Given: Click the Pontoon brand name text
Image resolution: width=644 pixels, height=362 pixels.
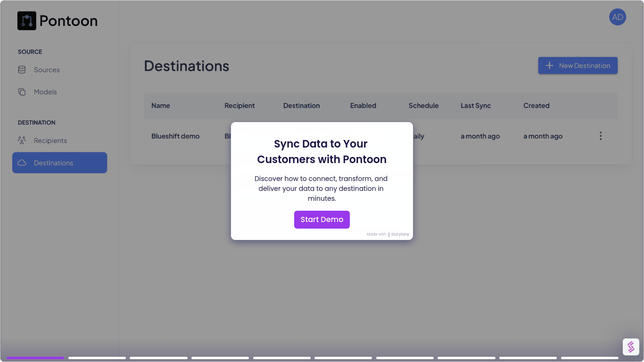Looking at the screenshot, I should (x=68, y=21).
